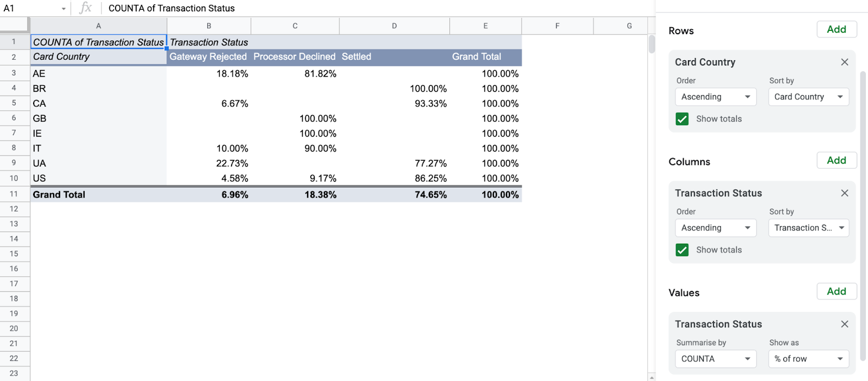Remove Transaction Status from Columns
The width and height of the screenshot is (868, 381).
844,193
